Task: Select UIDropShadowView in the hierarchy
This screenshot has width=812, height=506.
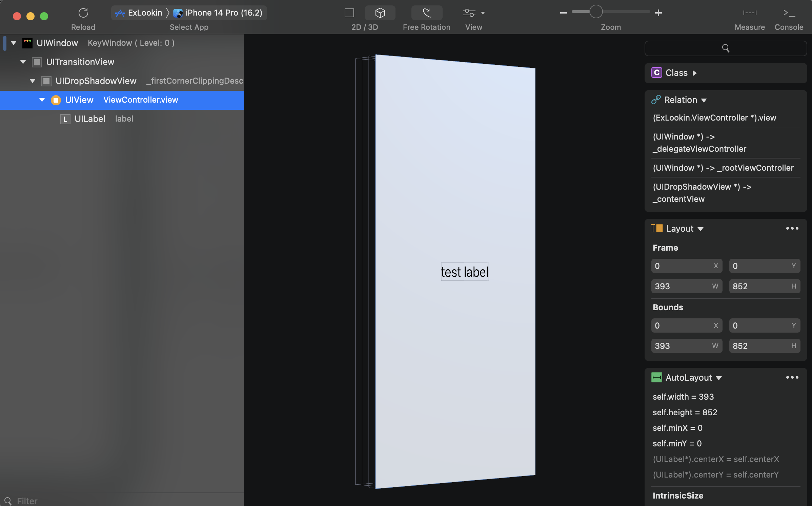Action: (96, 81)
